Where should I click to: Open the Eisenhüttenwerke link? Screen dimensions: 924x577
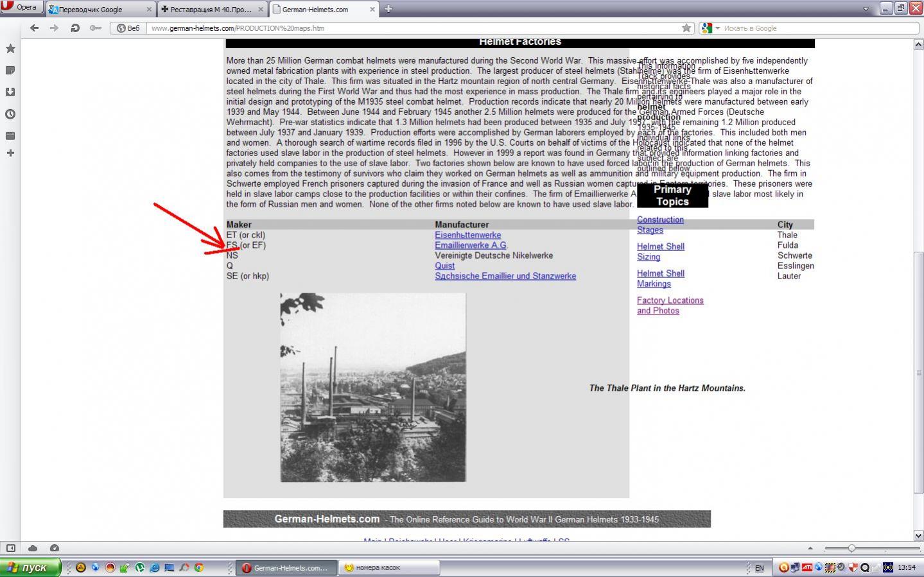[467, 235]
